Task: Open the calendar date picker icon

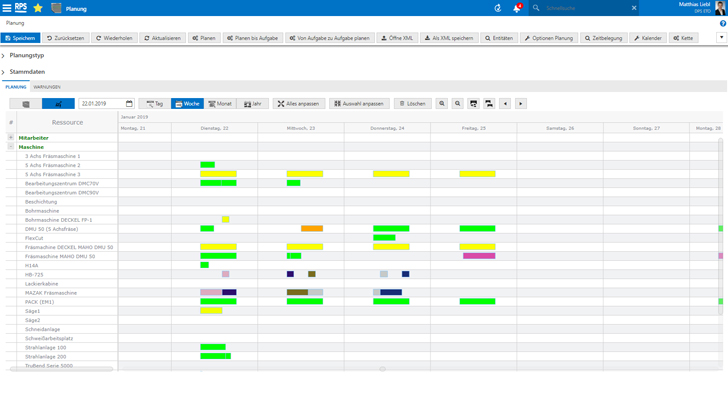Action: [x=129, y=103]
